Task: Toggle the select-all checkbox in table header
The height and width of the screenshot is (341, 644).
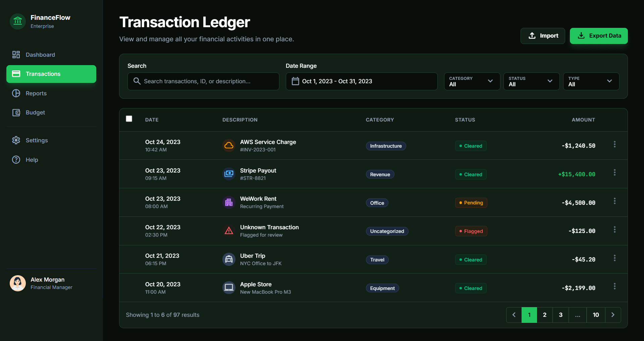Action: [129, 119]
